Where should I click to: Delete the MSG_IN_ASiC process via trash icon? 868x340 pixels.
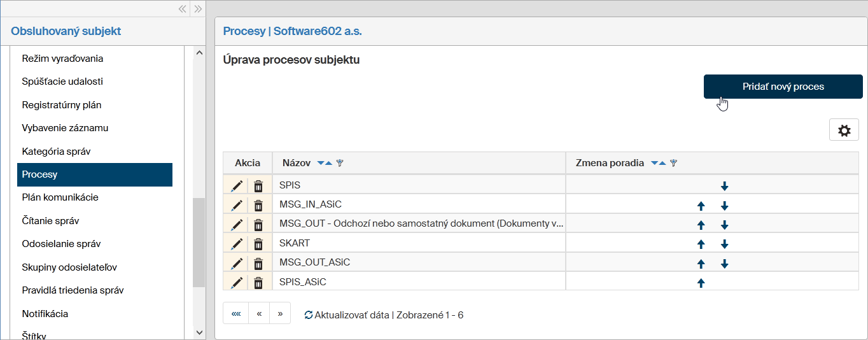click(258, 205)
